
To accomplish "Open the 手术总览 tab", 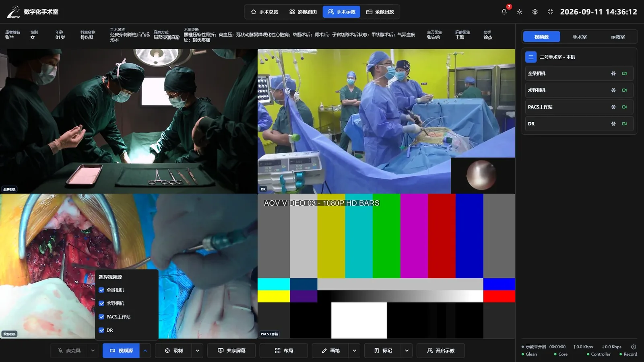I will [x=264, y=12].
